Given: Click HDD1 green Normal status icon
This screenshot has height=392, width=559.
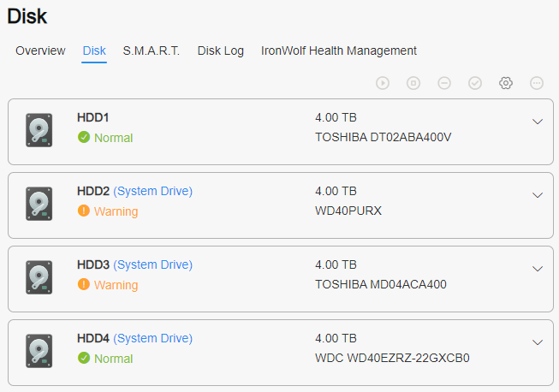Looking at the screenshot, I should tap(84, 137).
